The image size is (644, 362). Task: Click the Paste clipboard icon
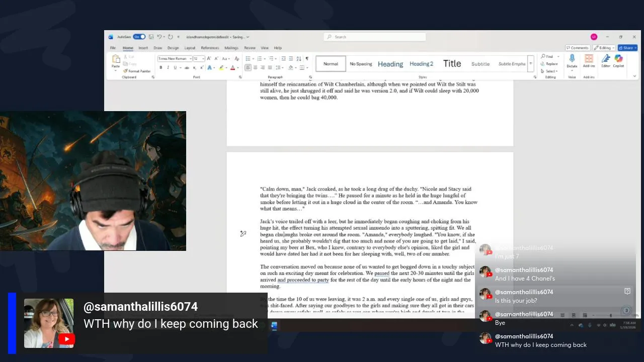[116, 59]
